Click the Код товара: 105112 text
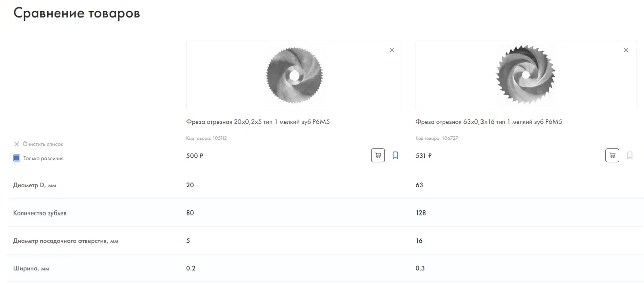 pos(206,138)
